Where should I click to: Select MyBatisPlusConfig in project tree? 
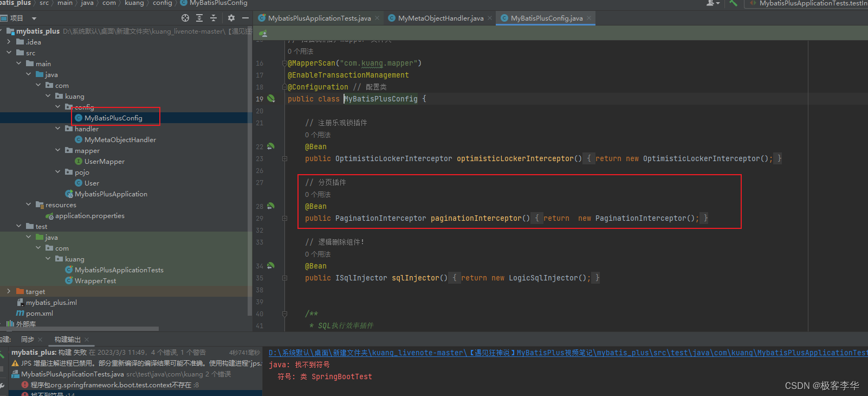point(113,118)
